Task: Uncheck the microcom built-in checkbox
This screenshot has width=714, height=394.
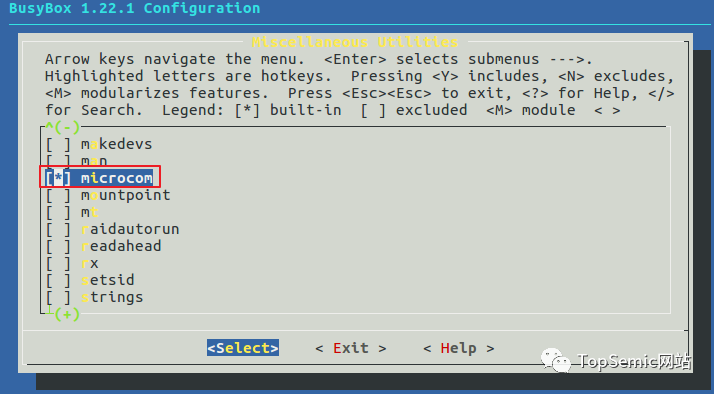Action: pyautogui.click(x=58, y=178)
